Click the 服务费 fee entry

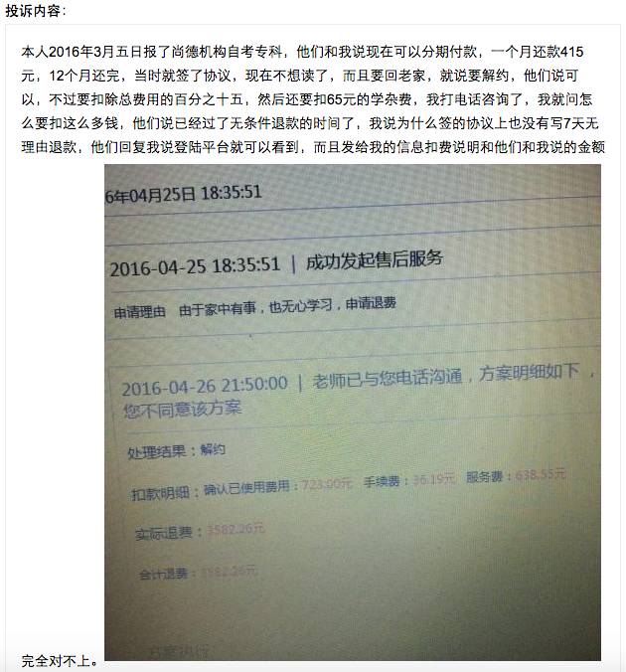tap(516, 476)
